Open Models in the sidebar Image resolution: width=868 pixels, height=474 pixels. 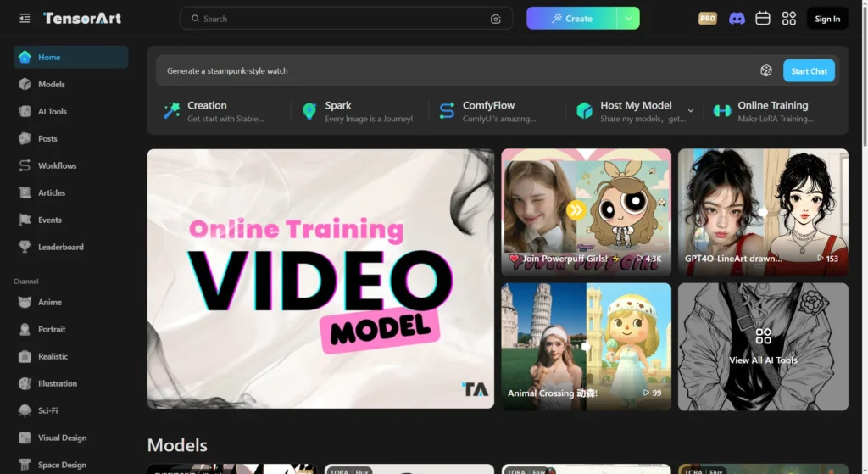coord(71,84)
